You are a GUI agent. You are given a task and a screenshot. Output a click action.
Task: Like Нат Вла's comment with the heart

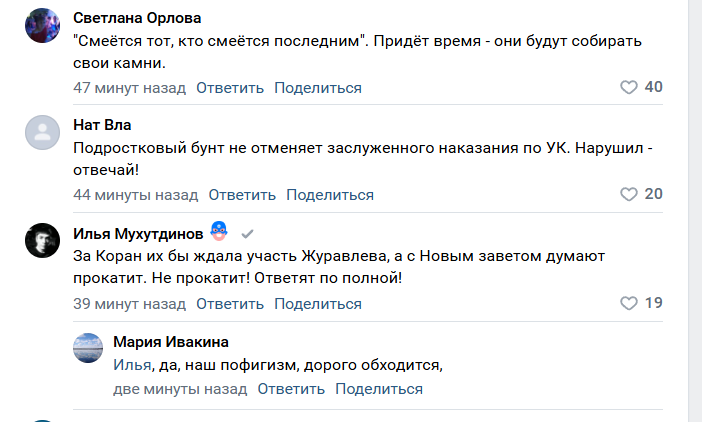click(629, 194)
